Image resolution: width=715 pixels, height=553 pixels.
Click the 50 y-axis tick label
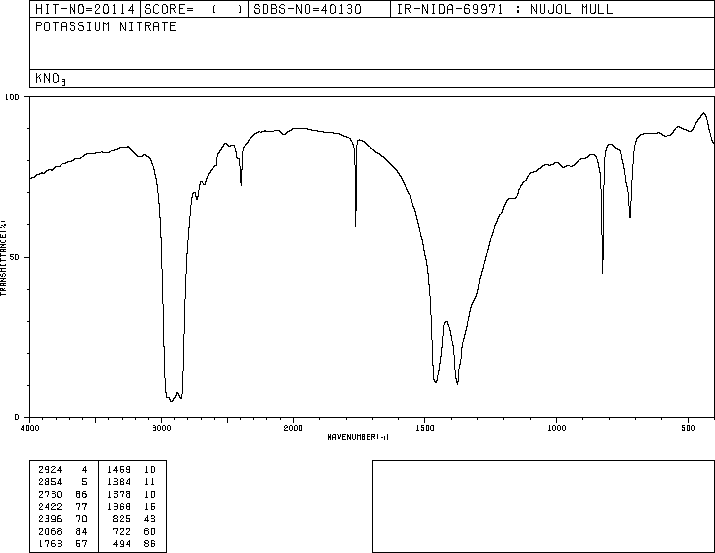click(15, 257)
